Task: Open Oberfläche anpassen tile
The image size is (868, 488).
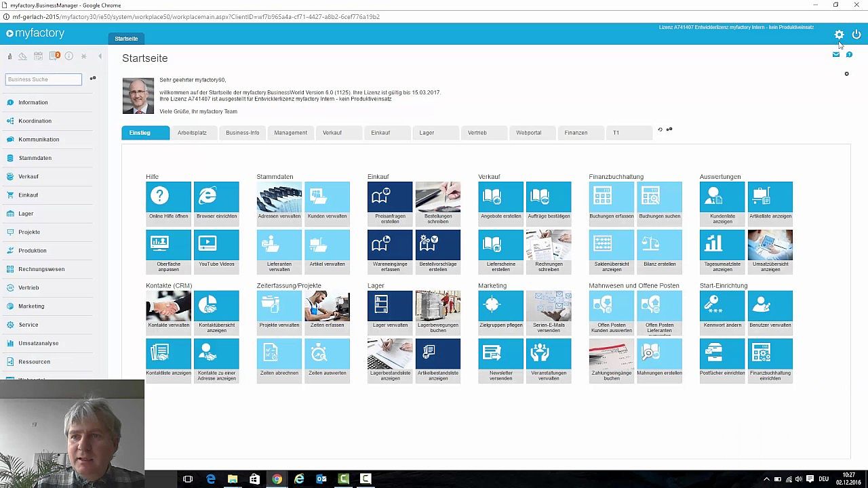Action: (168, 251)
